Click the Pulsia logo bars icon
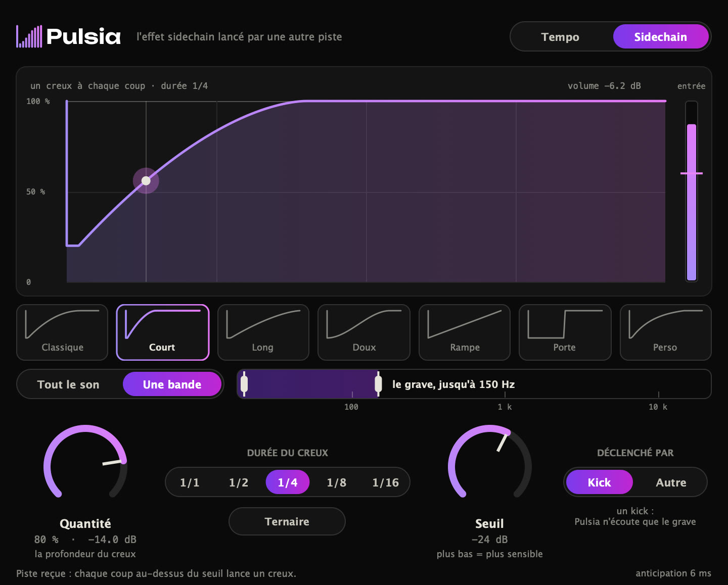Image resolution: width=728 pixels, height=585 pixels. coord(29,36)
